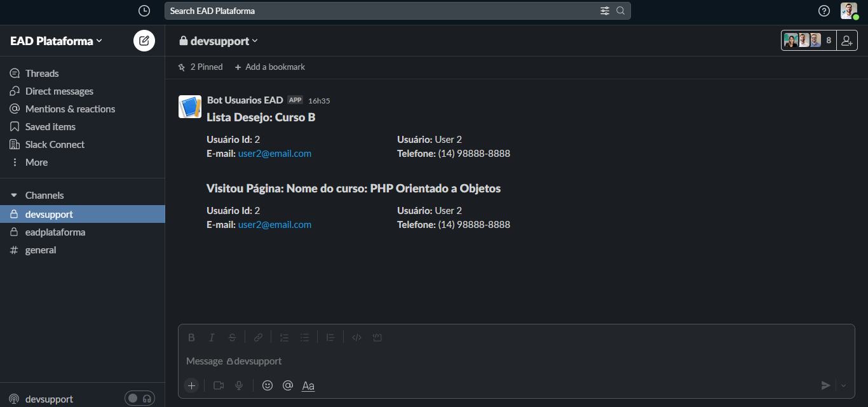This screenshot has height=407, width=868.
Task: Toggle the Aa formatting toolbar
Action: [308, 385]
